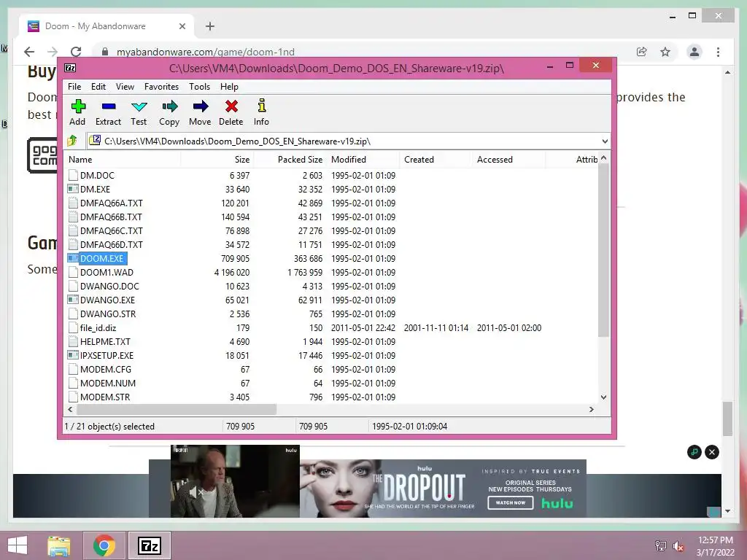Click the Chrome address bar URL

click(205, 52)
